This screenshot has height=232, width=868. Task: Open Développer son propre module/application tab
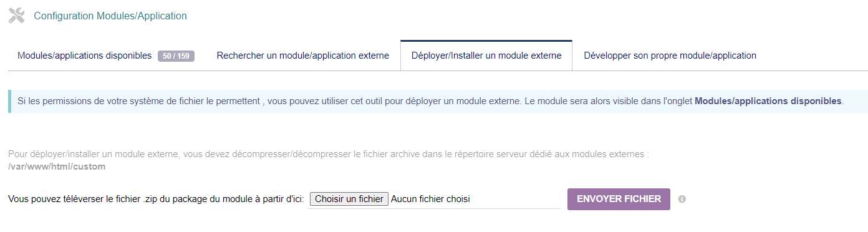pyautogui.click(x=670, y=56)
